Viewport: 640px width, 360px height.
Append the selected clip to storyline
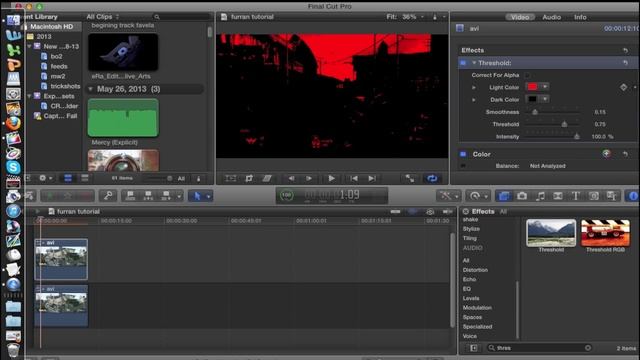166,196
